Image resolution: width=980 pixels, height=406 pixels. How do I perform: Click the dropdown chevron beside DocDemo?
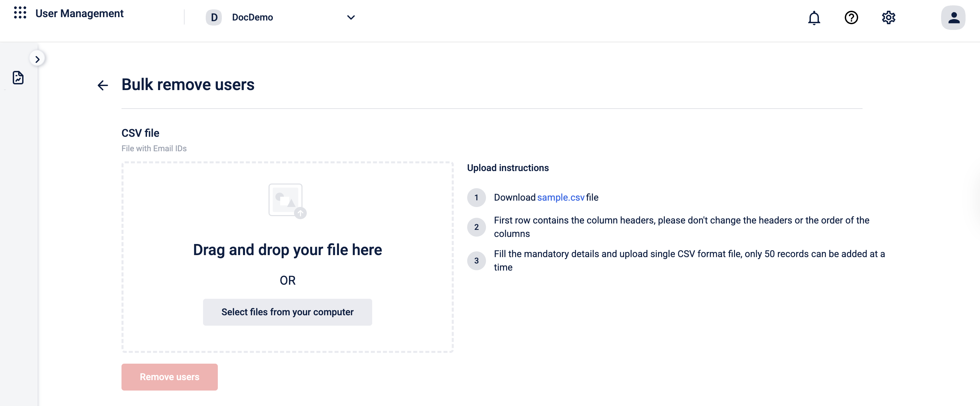pos(351,17)
